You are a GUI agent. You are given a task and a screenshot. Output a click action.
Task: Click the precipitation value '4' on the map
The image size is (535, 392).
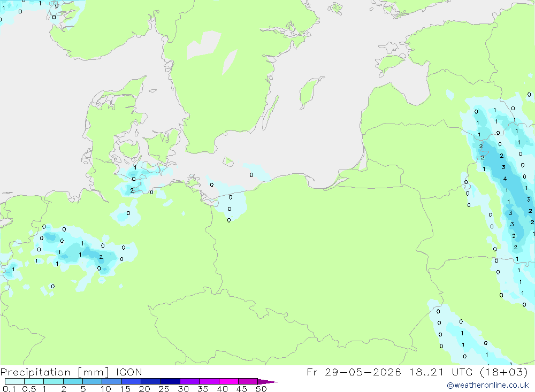[x=505, y=179]
